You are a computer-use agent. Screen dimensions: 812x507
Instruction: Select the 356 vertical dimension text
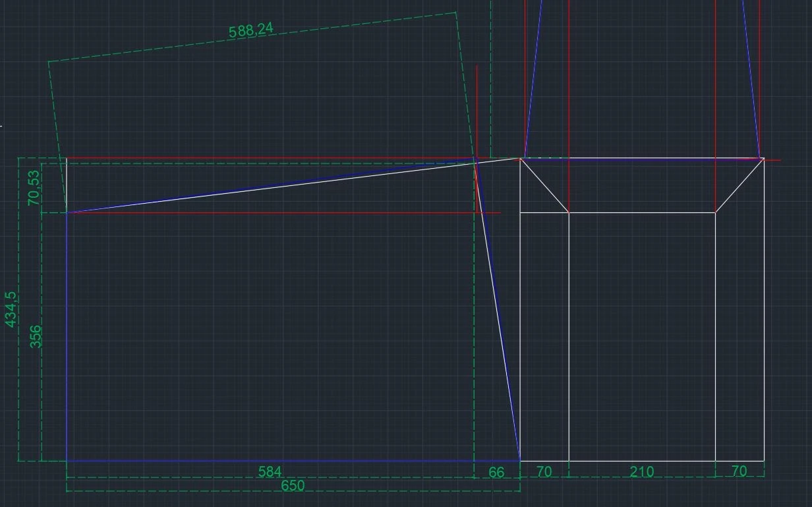[x=36, y=336]
